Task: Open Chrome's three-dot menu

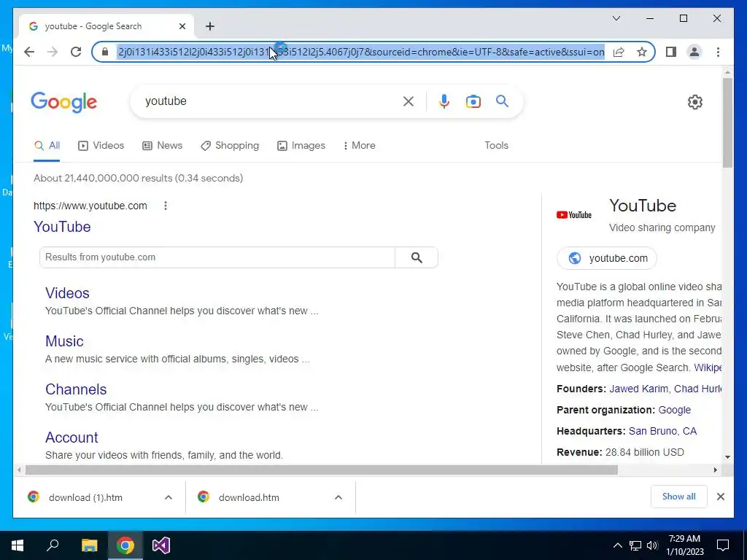Action: (x=718, y=52)
